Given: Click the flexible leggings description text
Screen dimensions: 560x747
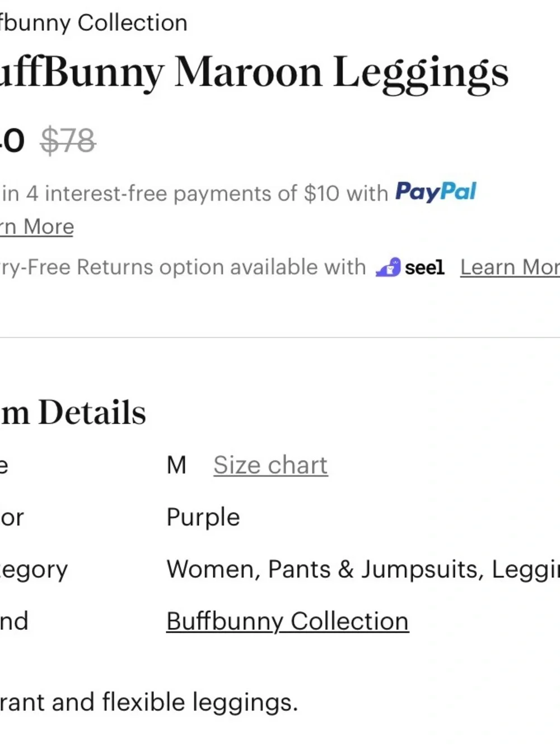Looking at the screenshot, I should [149, 702].
